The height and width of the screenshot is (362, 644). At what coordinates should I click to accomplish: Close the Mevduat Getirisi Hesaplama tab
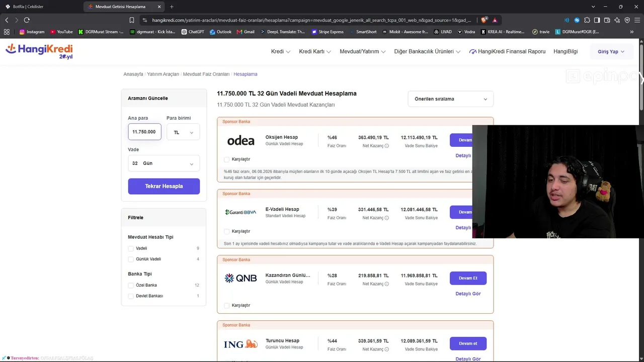click(159, 7)
